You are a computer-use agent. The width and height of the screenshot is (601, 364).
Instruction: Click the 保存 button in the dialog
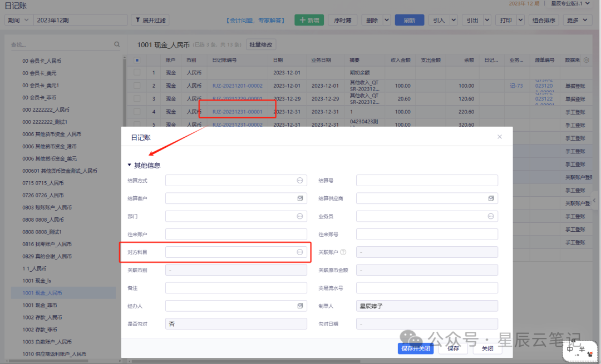(452, 348)
